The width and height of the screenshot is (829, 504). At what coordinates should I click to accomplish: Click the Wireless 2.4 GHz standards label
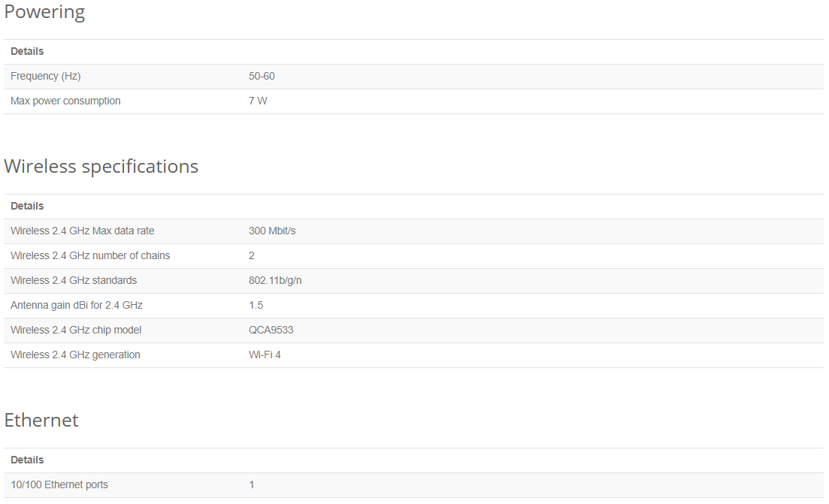74,280
